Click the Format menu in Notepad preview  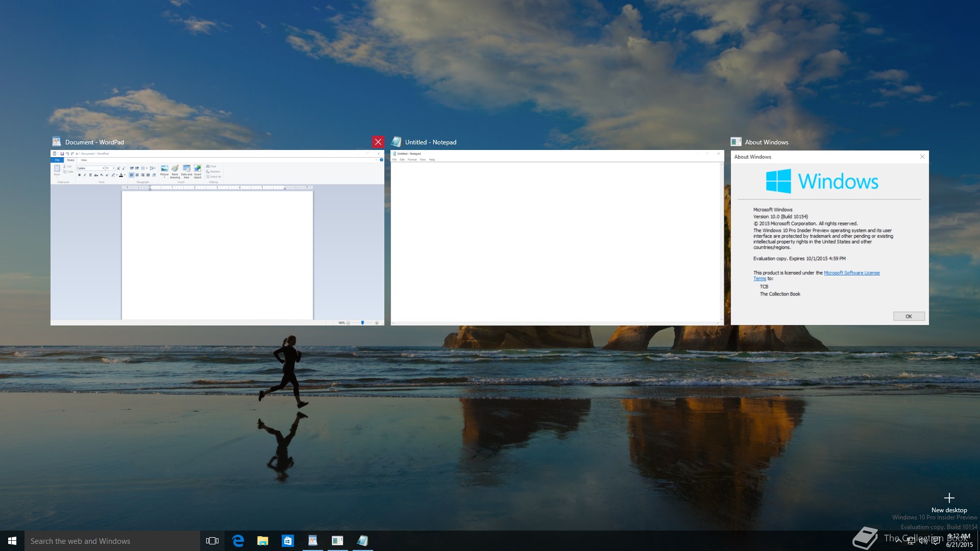[x=412, y=160]
